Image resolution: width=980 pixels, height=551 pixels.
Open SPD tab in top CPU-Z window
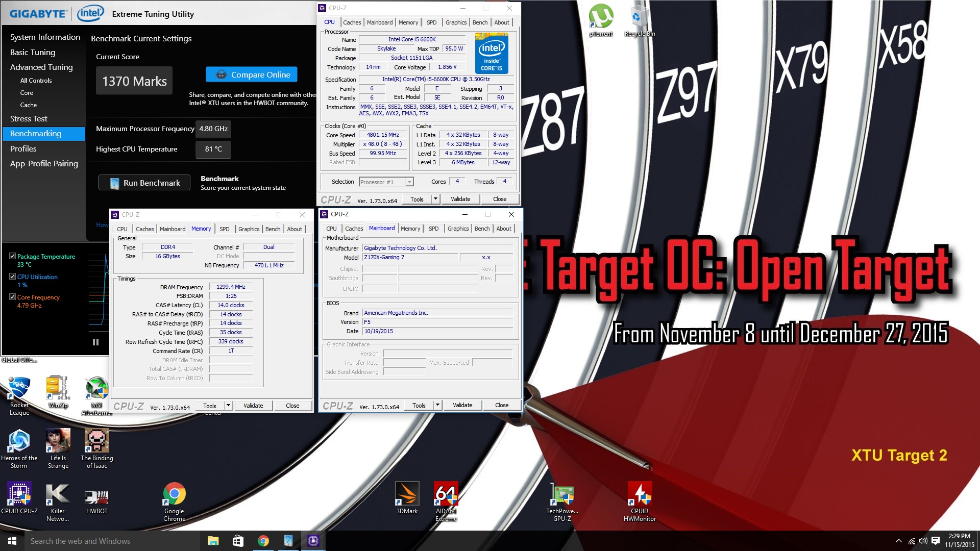[431, 22]
